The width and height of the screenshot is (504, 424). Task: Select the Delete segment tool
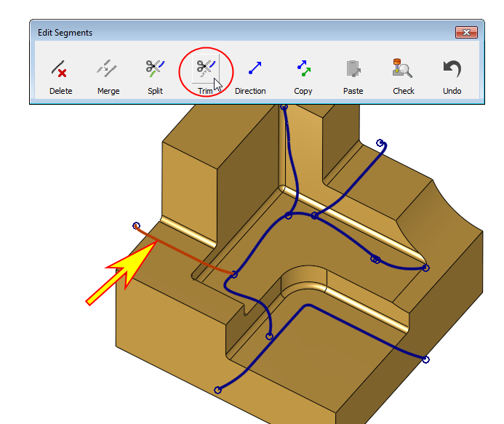point(61,76)
